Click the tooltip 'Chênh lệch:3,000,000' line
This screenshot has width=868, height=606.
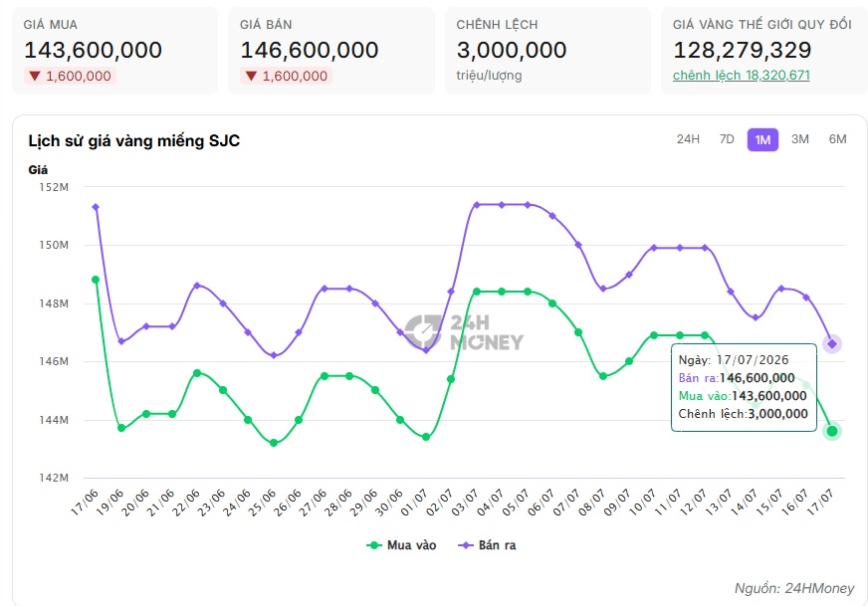click(744, 413)
